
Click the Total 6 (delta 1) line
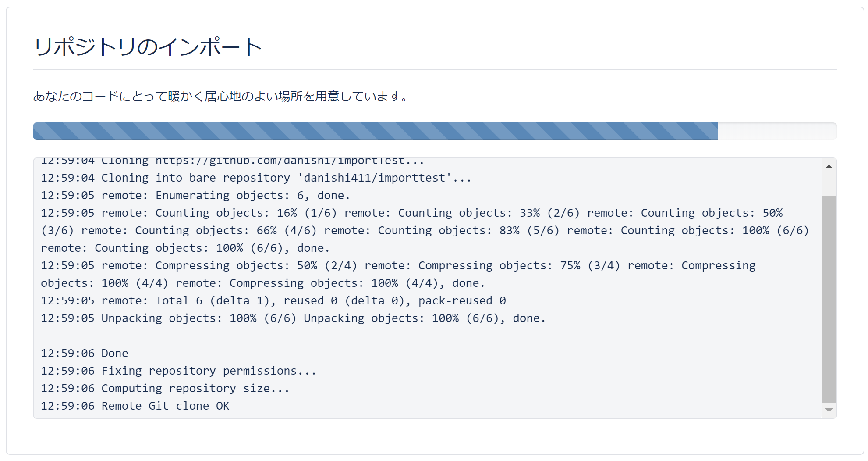[273, 300]
